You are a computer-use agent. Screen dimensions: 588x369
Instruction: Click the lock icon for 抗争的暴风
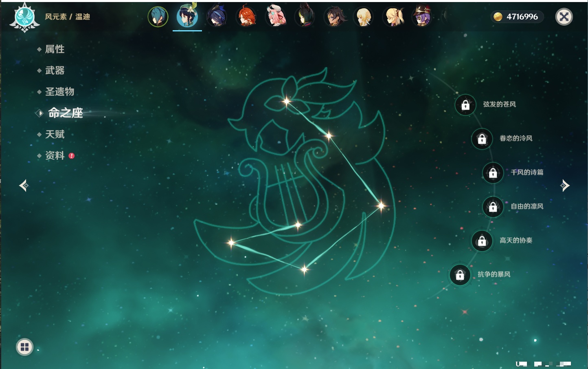coord(460,275)
